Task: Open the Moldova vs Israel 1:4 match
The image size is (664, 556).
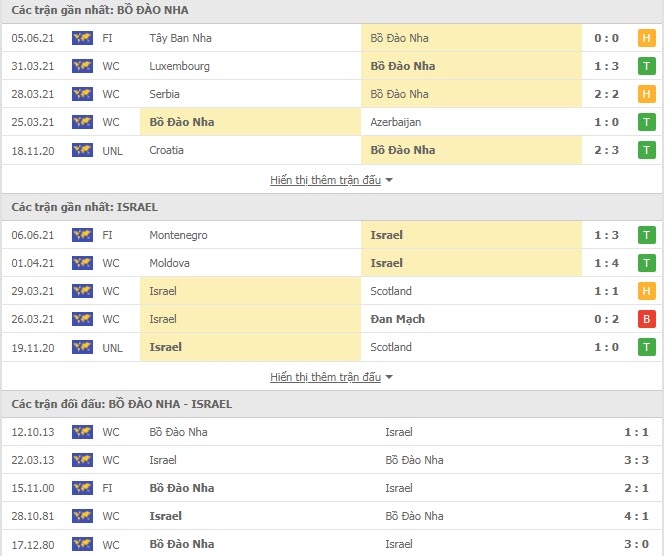Action: tap(332, 263)
